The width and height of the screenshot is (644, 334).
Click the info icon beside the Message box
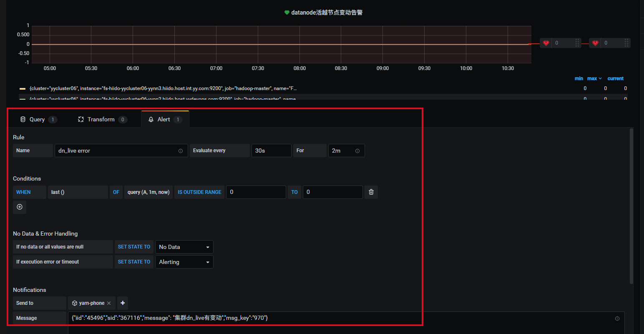pos(617,319)
